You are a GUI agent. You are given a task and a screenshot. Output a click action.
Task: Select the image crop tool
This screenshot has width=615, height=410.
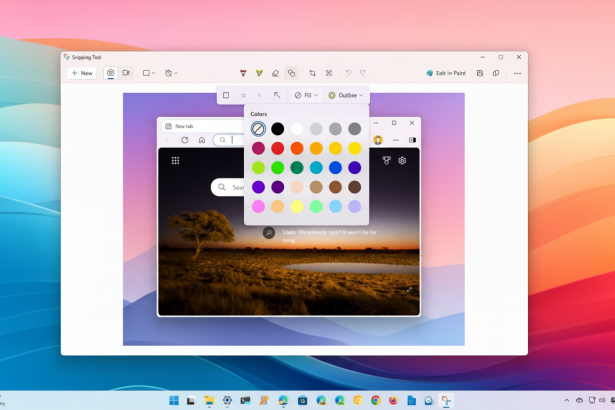[313, 73]
